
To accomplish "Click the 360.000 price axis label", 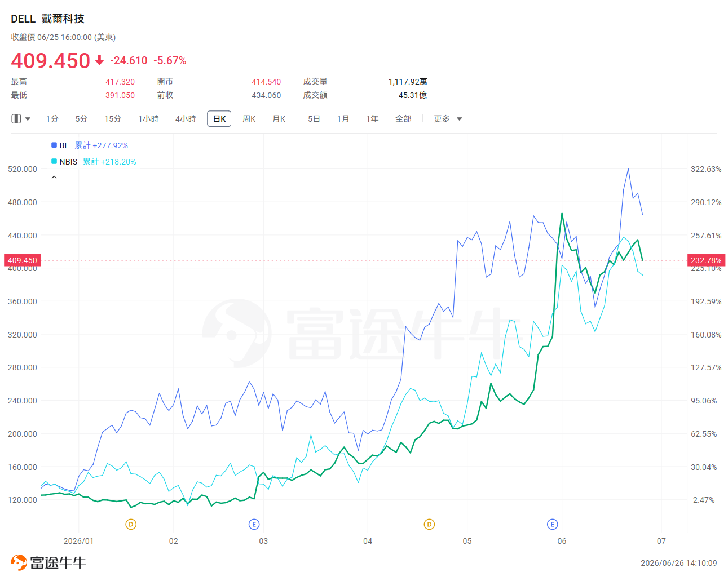I will [23, 301].
